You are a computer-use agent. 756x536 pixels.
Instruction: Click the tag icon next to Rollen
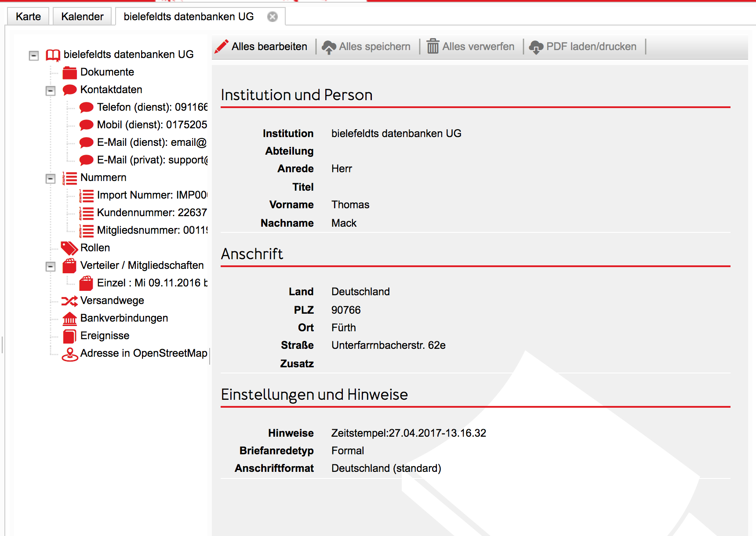(x=69, y=248)
